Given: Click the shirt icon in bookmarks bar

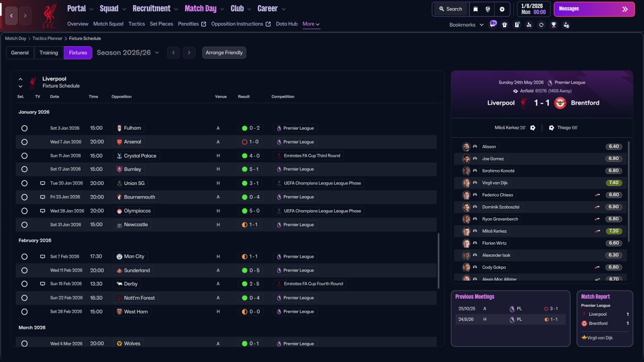Looking at the screenshot, I should (x=505, y=25).
